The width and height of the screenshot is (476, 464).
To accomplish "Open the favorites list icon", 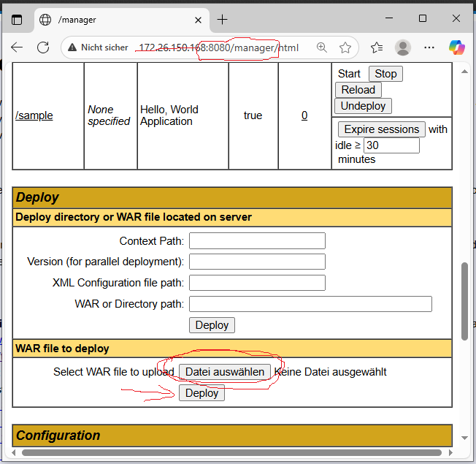I will point(377,47).
